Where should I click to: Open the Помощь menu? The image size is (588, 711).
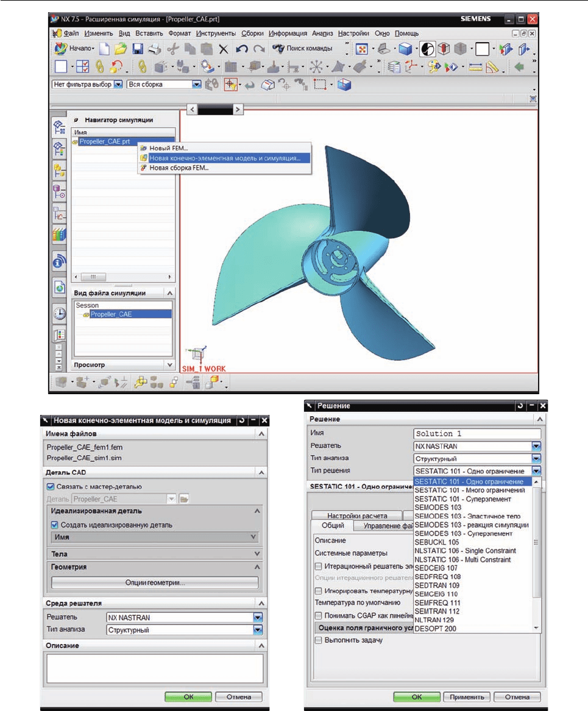pyautogui.click(x=406, y=34)
